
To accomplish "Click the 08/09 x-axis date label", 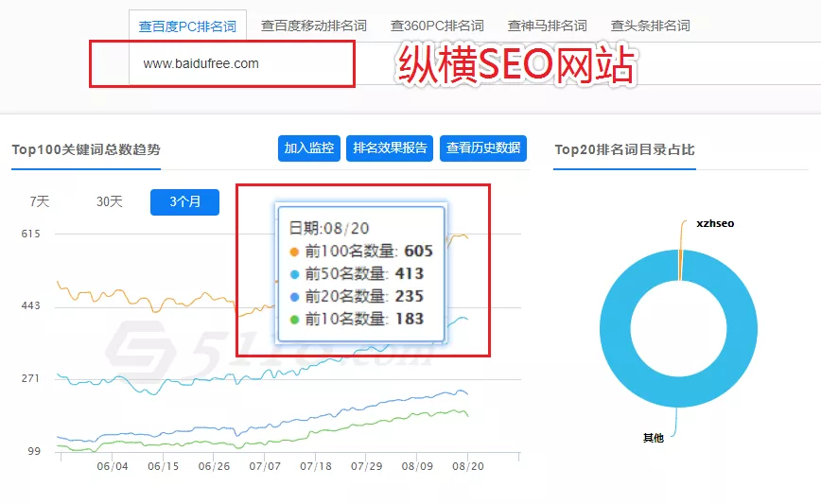I will (x=417, y=466).
